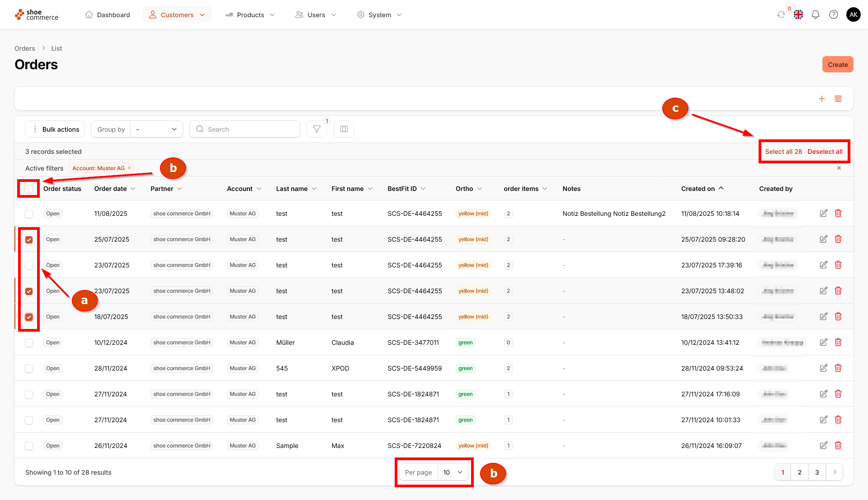Expand the Products menu
This screenshot has height=500, width=868.
[250, 15]
